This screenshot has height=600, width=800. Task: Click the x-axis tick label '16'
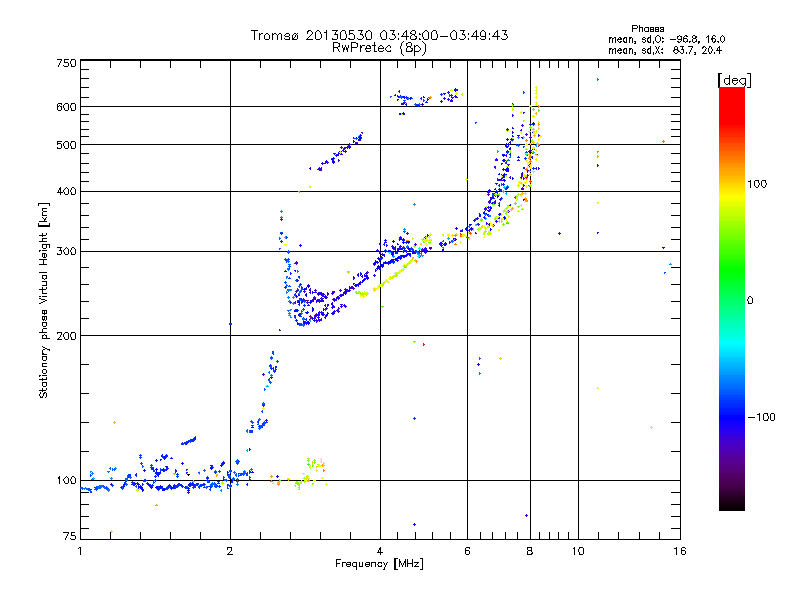(680, 551)
